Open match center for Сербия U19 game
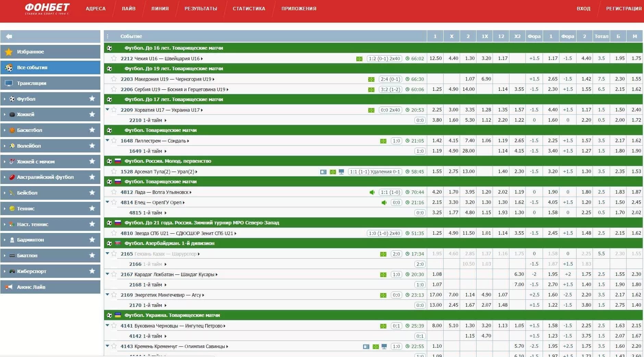Screen dimensions: 644x357 coord(371,89)
